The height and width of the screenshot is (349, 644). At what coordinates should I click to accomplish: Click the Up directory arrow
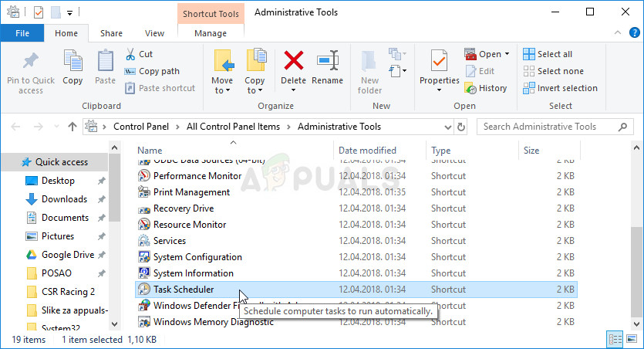click(x=72, y=127)
